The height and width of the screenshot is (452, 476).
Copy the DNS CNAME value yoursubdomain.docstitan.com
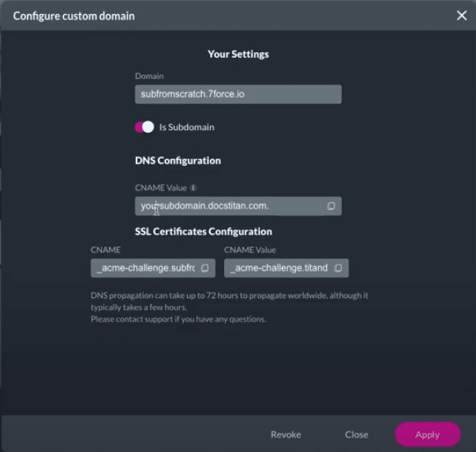click(x=332, y=206)
